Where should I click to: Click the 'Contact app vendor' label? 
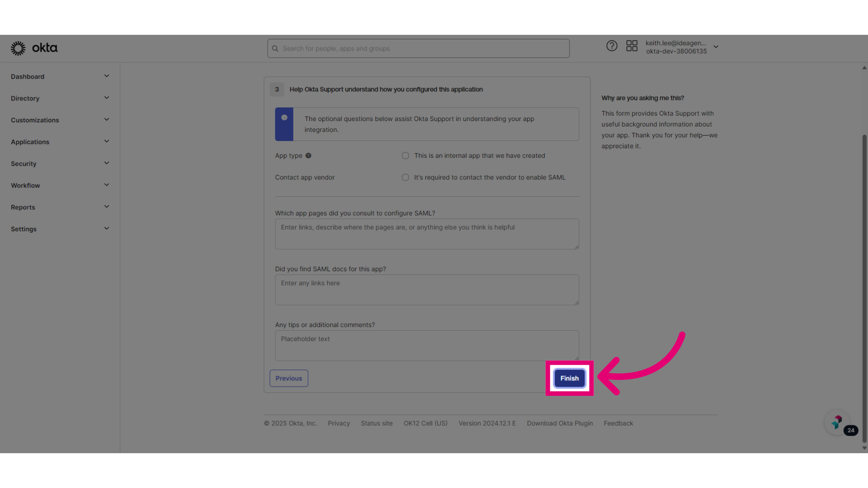tap(305, 178)
